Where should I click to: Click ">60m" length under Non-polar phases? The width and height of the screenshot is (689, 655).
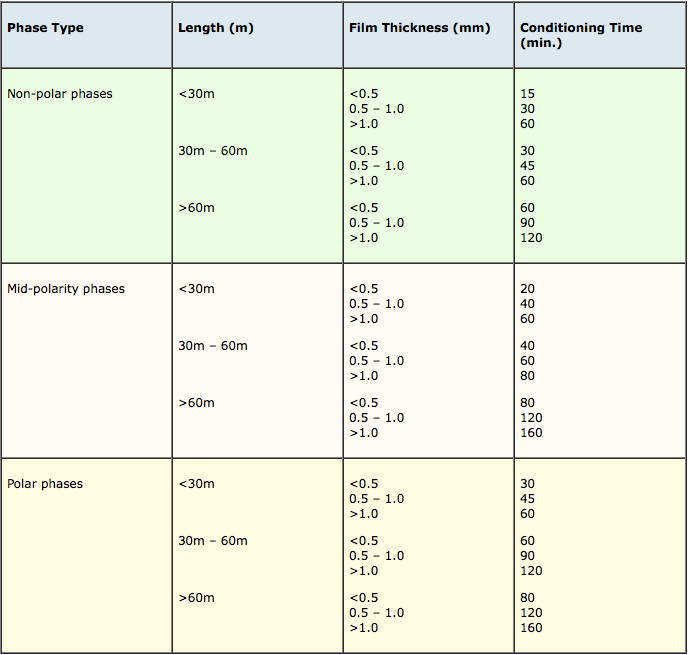click(x=196, y=208)
